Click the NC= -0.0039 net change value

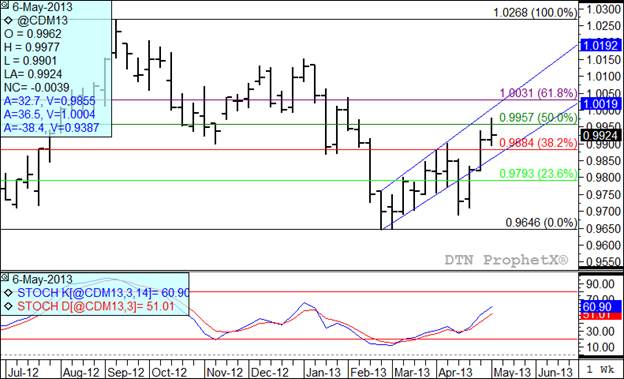[37, 88]
